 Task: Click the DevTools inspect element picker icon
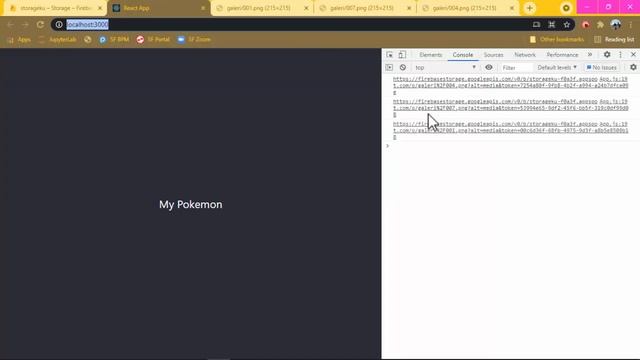[389, 55]
